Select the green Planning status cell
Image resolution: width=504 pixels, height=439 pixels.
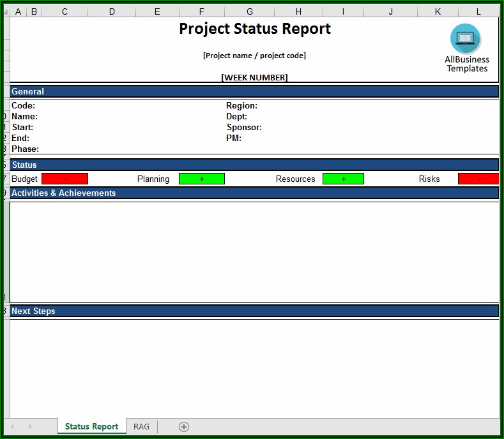click(201, 179)
